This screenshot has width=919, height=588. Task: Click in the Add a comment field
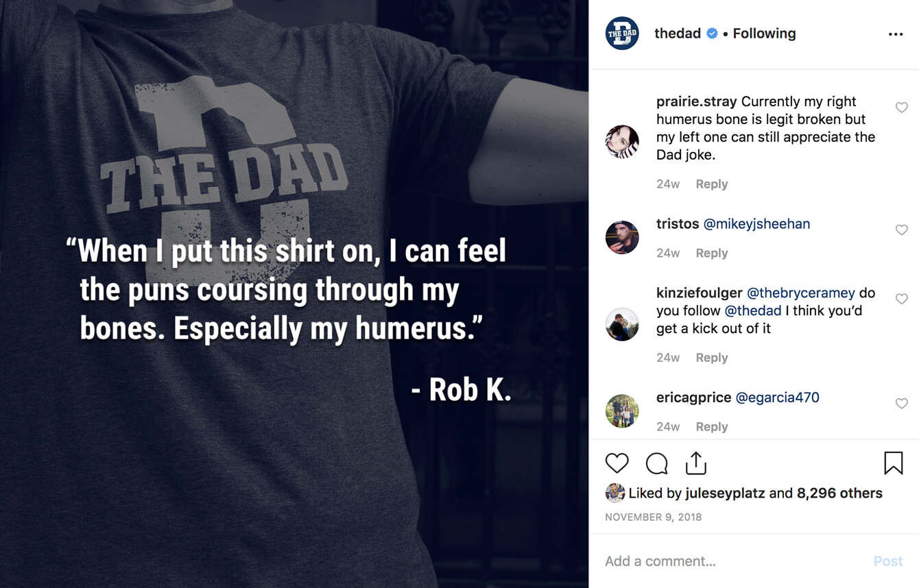[727, 561]
